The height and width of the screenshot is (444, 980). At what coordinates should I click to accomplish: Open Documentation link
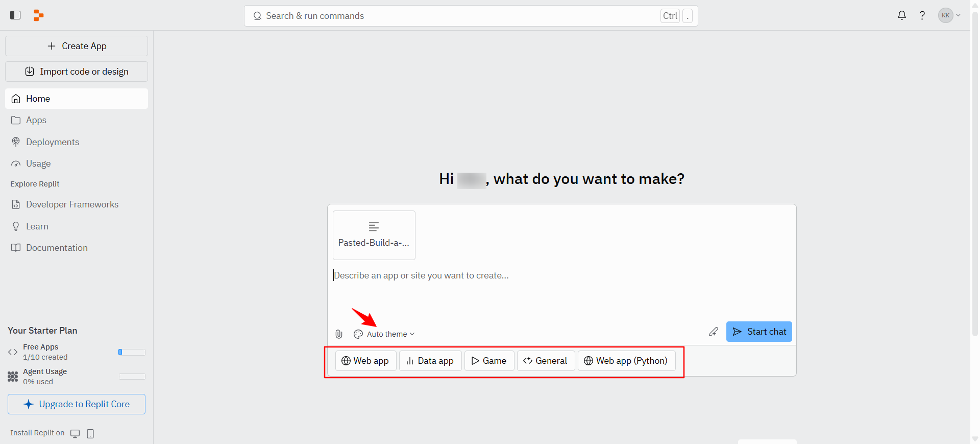coord(77,248)
